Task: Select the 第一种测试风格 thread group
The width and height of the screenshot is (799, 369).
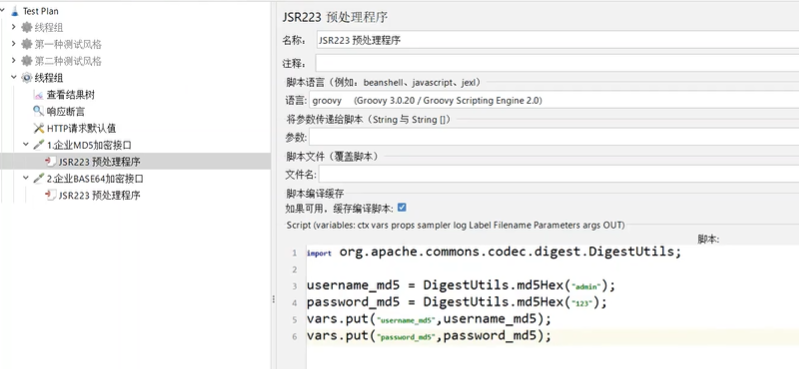Action: (x=68, y=44)
